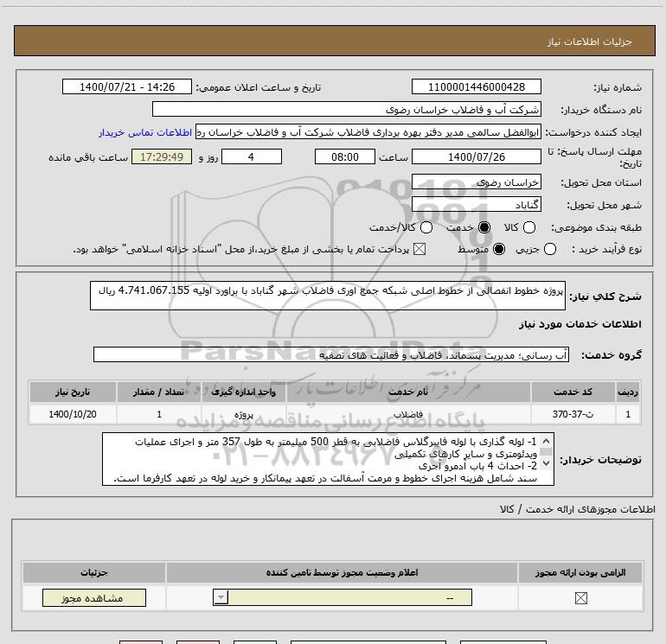Viewport: 666px width, 644px height.
Task: Choose the متوسط purchase process option
Action: [499, 249]
